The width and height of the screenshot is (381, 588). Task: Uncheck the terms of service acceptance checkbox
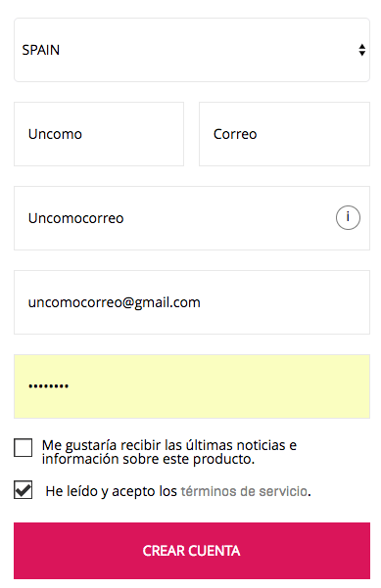coord(24,490)
